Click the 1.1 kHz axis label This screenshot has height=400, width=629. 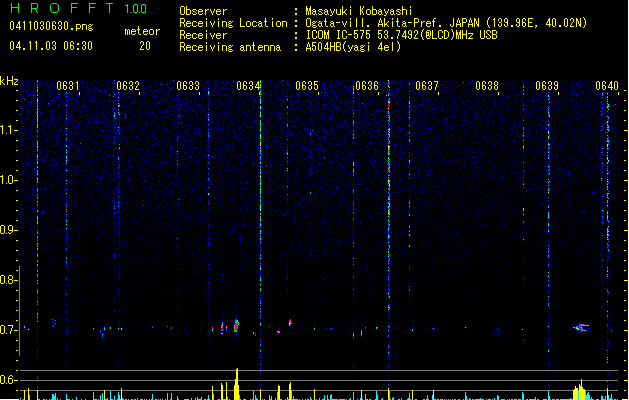9,130
